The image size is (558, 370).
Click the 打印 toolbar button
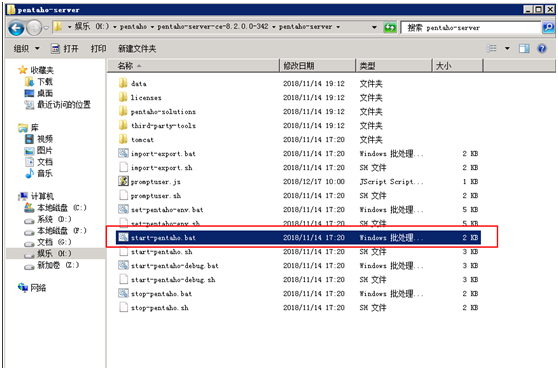pos(99,48)
